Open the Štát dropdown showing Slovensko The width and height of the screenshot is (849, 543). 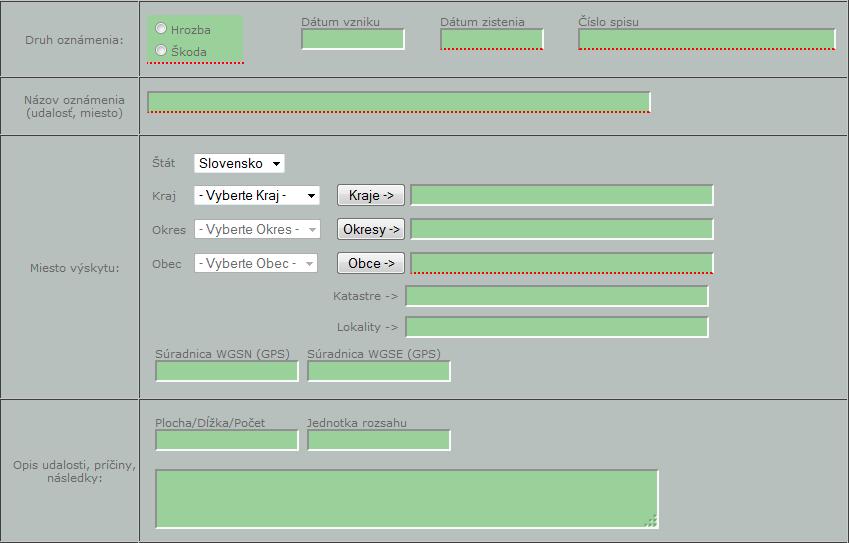click(x=239, y=163)
